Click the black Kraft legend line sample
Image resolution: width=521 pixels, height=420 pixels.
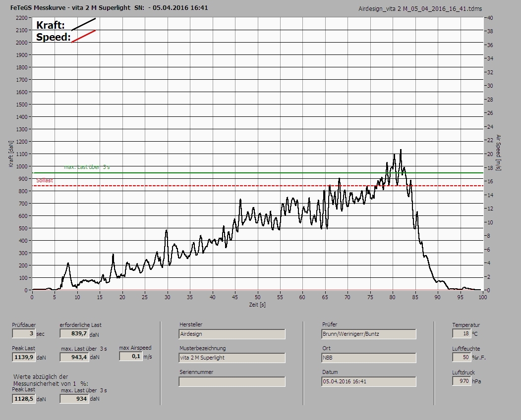pyautogui.click(x=83, y=24)
